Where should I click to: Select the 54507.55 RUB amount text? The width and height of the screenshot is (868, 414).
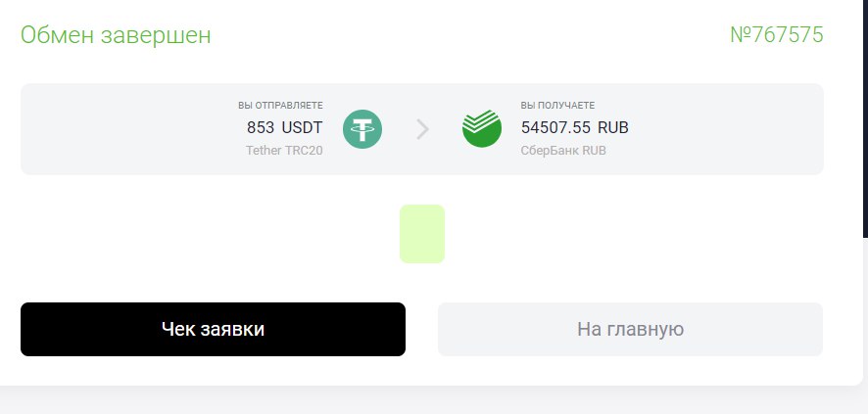pos(575,127)
